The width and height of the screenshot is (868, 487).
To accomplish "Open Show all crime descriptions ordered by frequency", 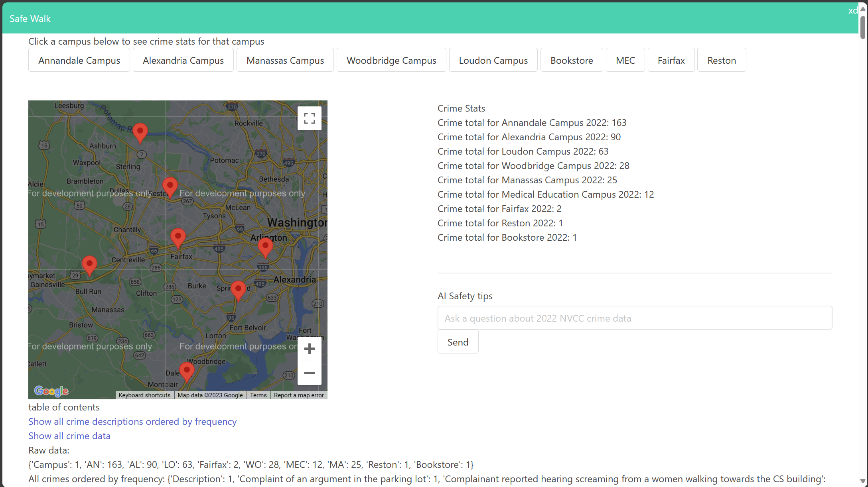I will 132,422.
